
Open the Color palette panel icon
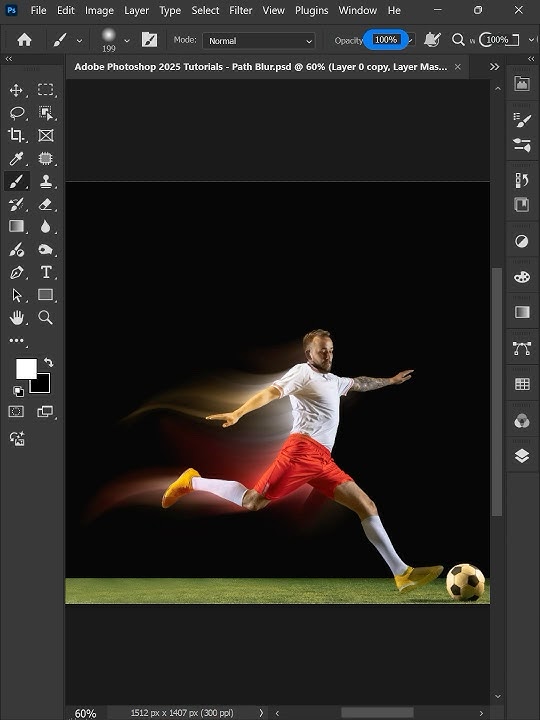click(522, 277)
